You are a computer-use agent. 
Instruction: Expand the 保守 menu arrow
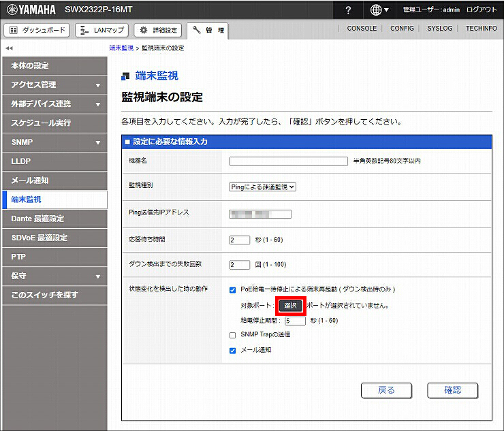tap(98, 276)
